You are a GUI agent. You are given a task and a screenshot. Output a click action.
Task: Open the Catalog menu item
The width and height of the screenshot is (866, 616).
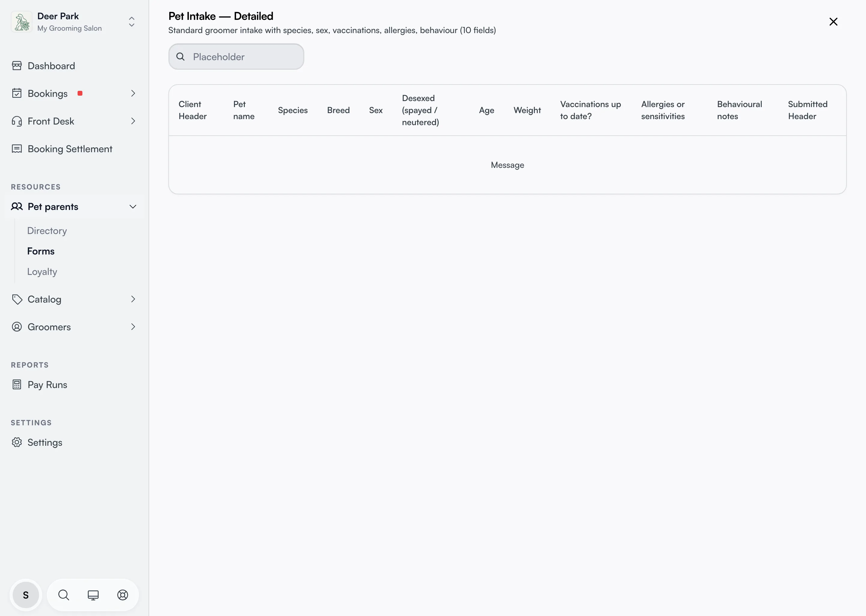point(45,299)
